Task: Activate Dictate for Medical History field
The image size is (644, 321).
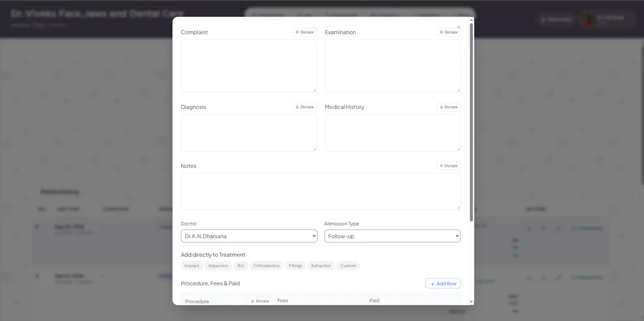Action: pos(449,107)
